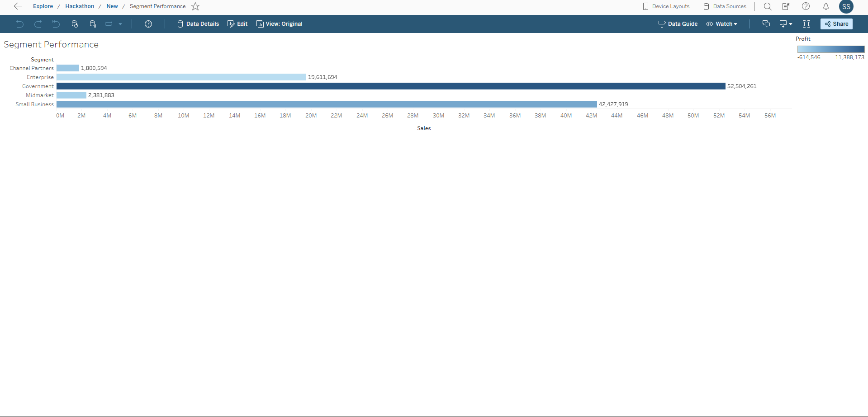Click the 52,504,261 bar value label

point(742,86)
